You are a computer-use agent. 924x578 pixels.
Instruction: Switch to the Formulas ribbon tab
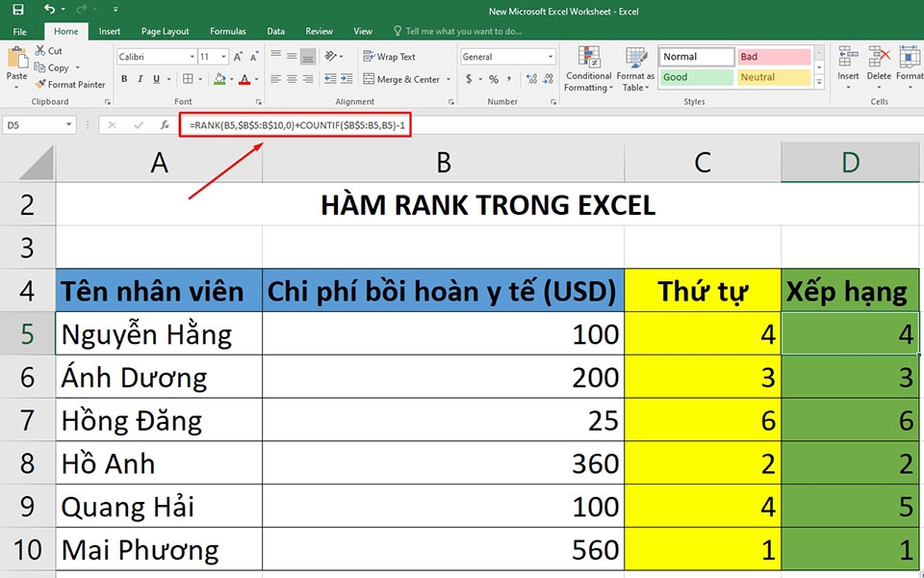coord(227,31)
